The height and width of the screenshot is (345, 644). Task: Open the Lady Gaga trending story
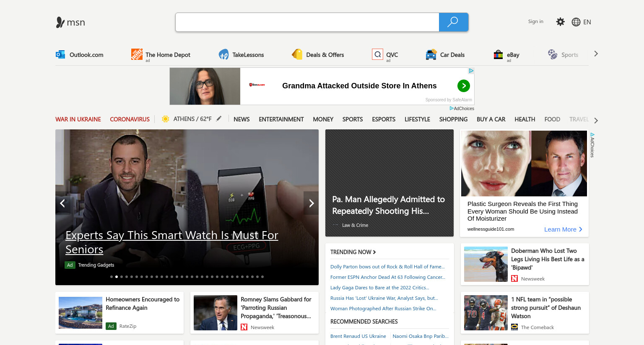tap(380, 288)
